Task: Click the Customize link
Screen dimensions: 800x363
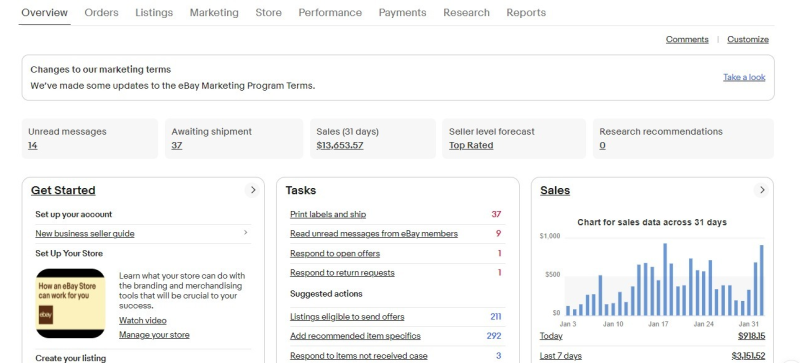Action: point(747,39)
